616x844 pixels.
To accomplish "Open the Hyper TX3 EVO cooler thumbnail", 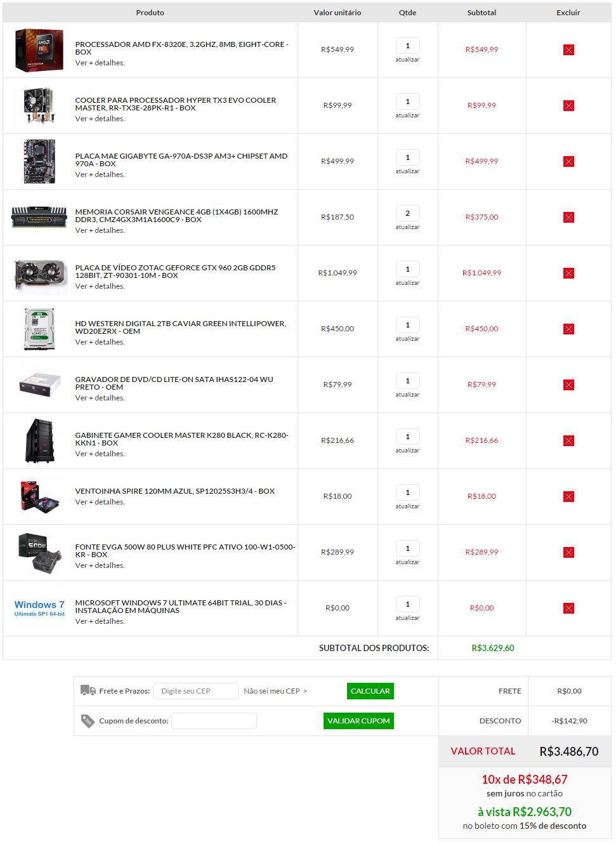I will 39,105.
